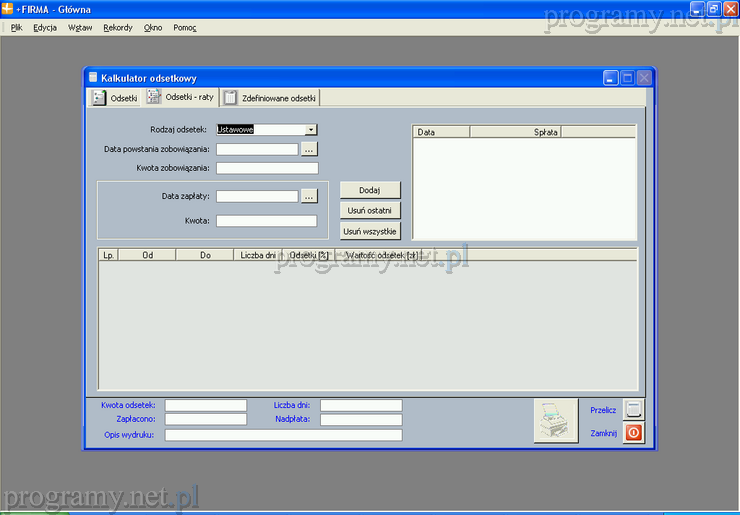Click the FIRMA application icon in title bar
740x515 pixels.
click(x=8, y=8)
